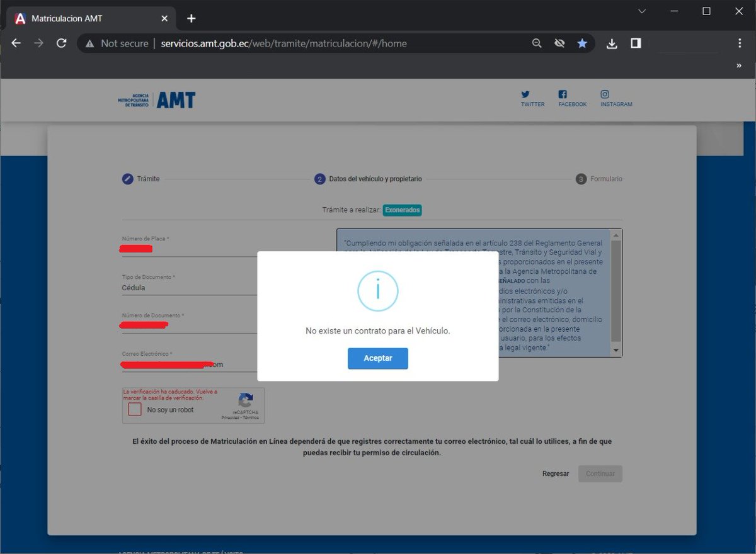Open a new browser tab
Screen dimensions: 756x554
coord(192,18)
